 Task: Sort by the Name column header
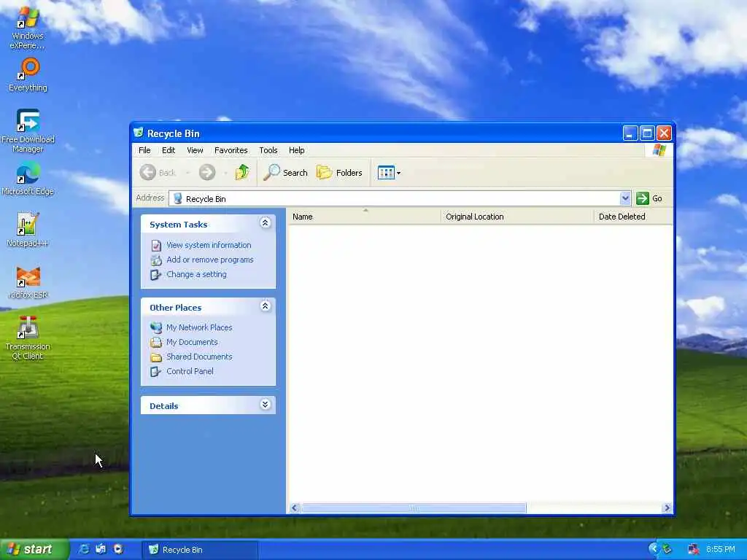point(365,217)
